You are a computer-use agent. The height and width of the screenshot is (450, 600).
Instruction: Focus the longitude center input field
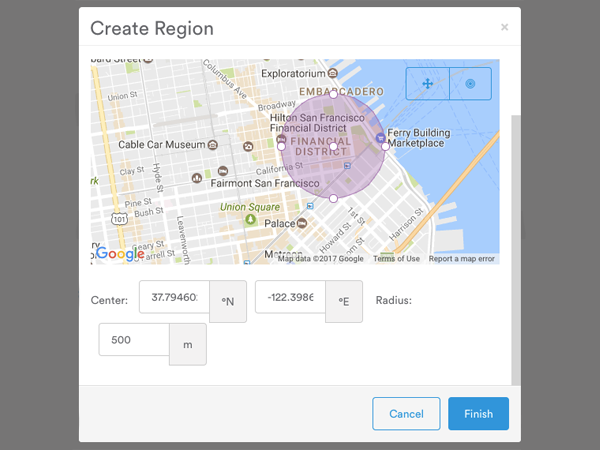coord(290,297)
